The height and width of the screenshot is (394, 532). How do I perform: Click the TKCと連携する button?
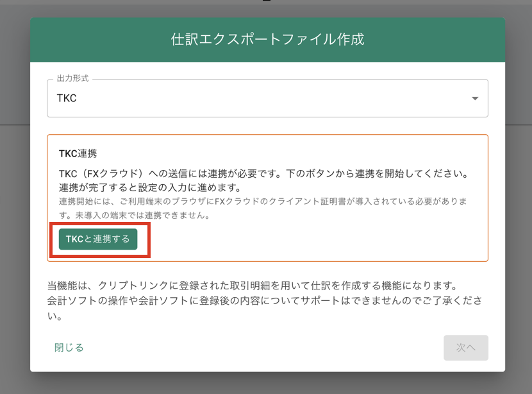[x=98, y=239]
